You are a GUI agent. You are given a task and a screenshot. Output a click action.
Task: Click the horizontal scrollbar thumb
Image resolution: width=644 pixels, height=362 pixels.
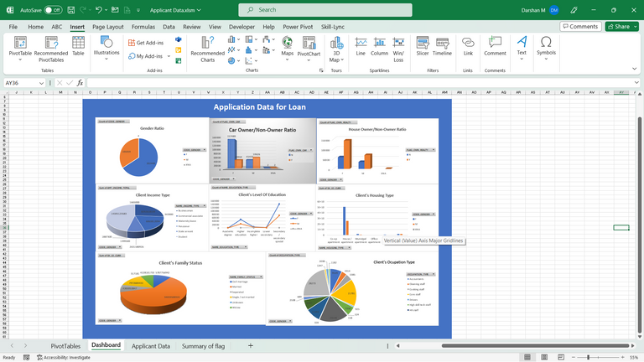tap(535, 345)
